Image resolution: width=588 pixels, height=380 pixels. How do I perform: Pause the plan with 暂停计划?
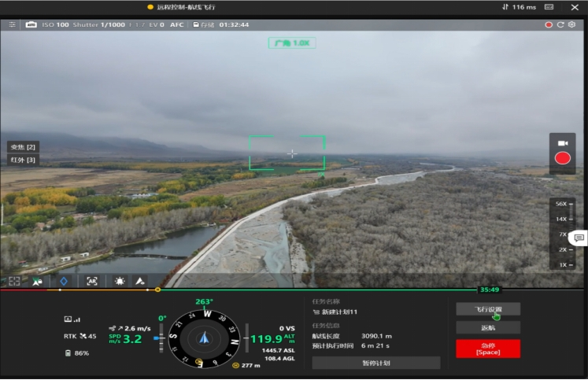click(375, 363)
